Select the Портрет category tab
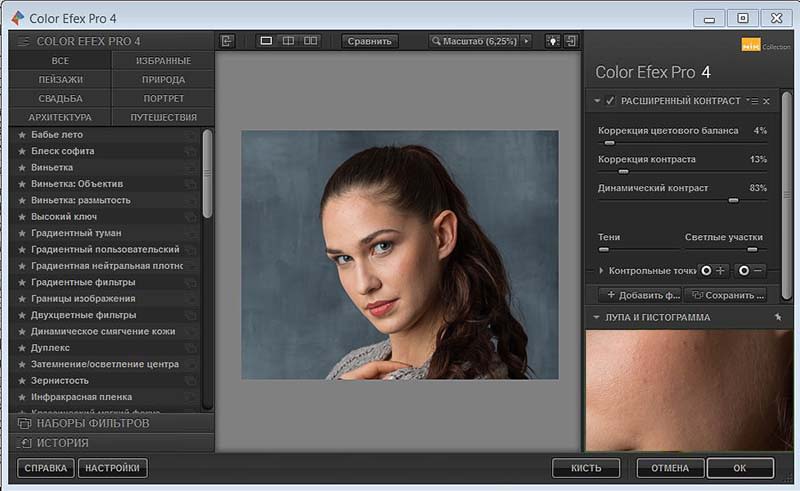This screenshot has width=800, height=491. click(163, 98)
